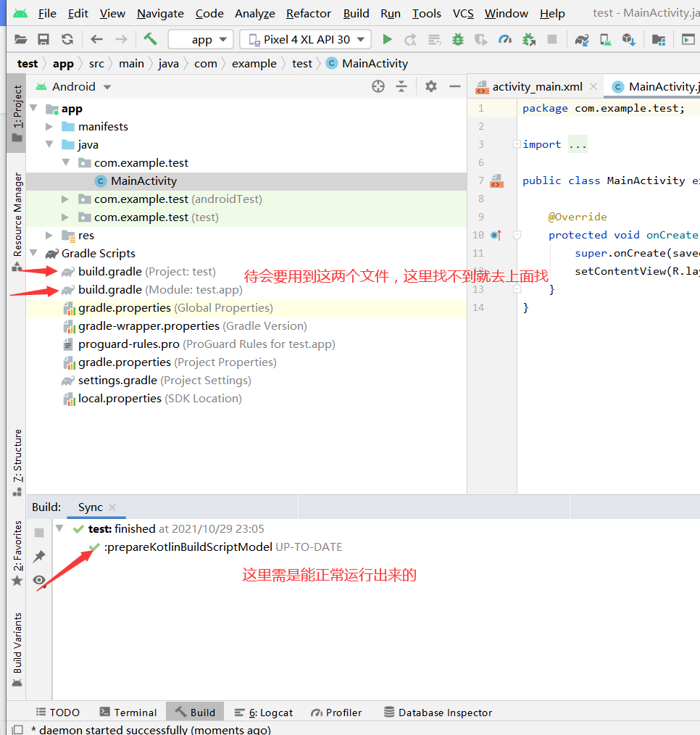
Task: Collapse all nodes in the Project panel
Action: [402, 86]
